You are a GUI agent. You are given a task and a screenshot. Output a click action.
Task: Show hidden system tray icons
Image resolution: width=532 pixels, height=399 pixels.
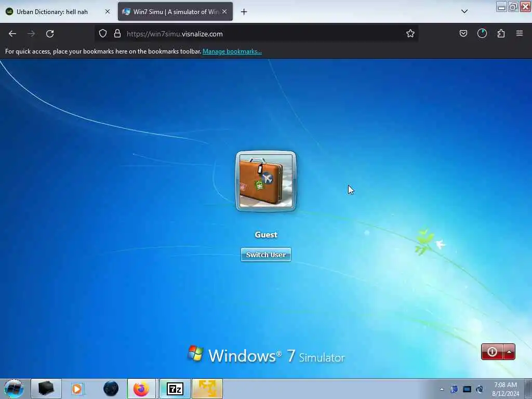pos(442,390)
